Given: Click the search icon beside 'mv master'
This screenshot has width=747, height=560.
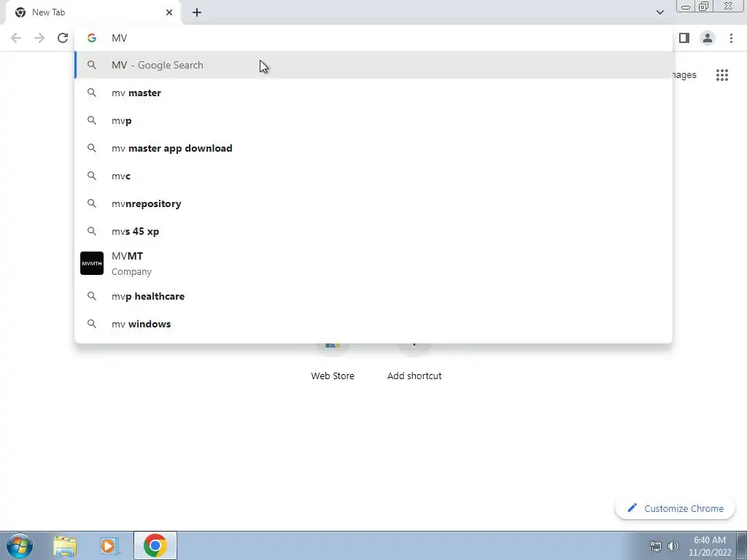Looking at the screenshot, I should pos(92,93).
